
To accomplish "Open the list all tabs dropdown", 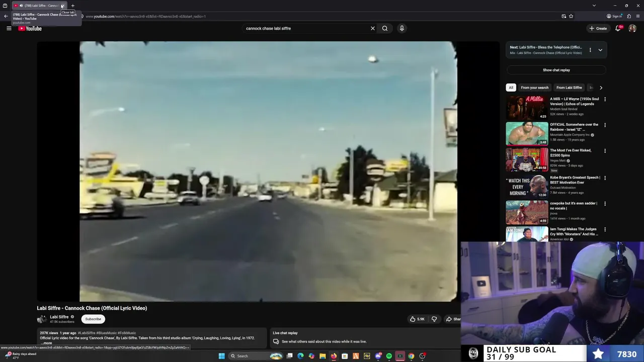I will click(x=594, y=6).
